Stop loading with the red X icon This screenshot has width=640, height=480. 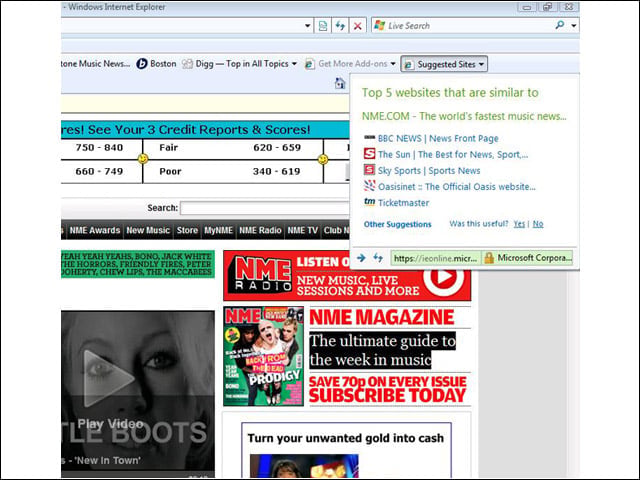click(x=358, y=26)
